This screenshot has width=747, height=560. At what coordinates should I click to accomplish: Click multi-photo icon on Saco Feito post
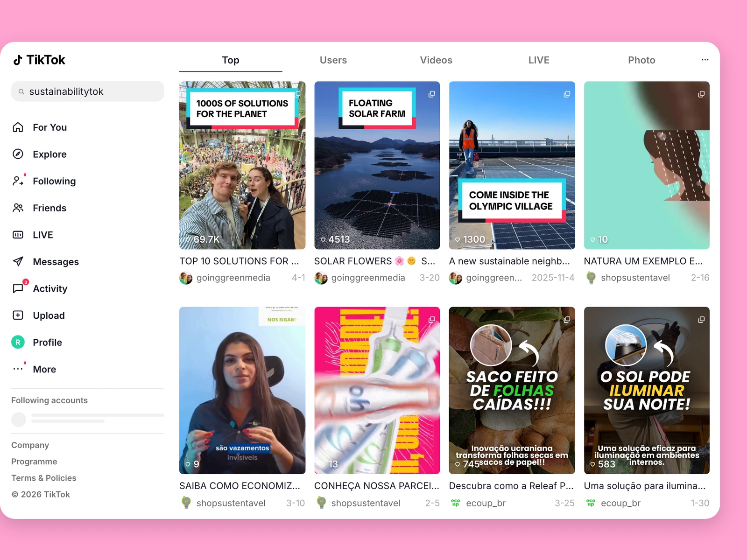(567, 320)
